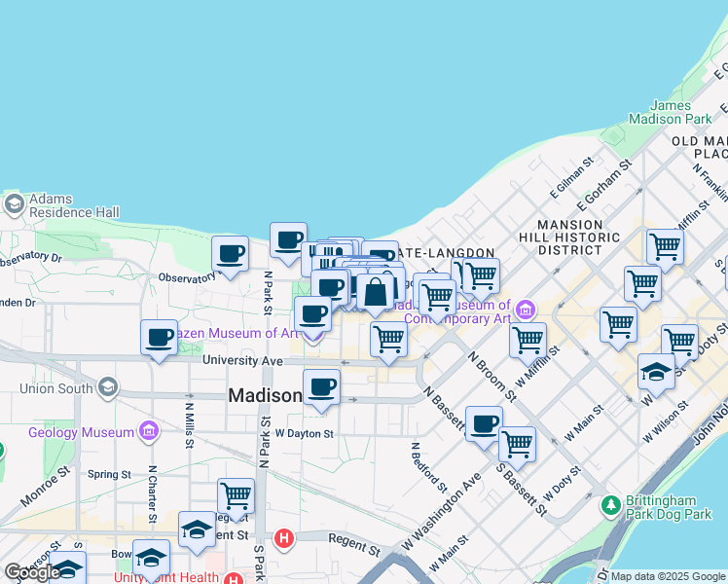Click the James Madison Park label
Image resolution: width=728 pixels, height=584 pixels.
pos(670,112)
